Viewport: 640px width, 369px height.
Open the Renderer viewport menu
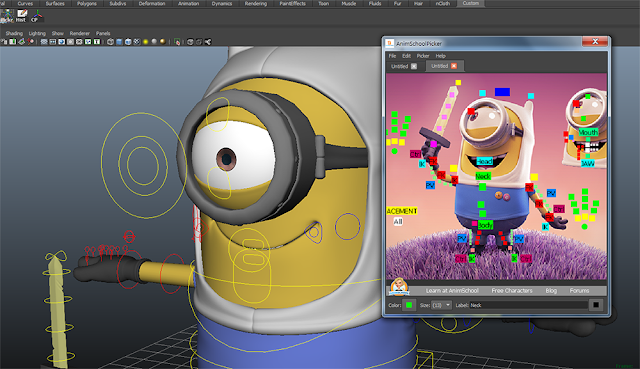80,33
